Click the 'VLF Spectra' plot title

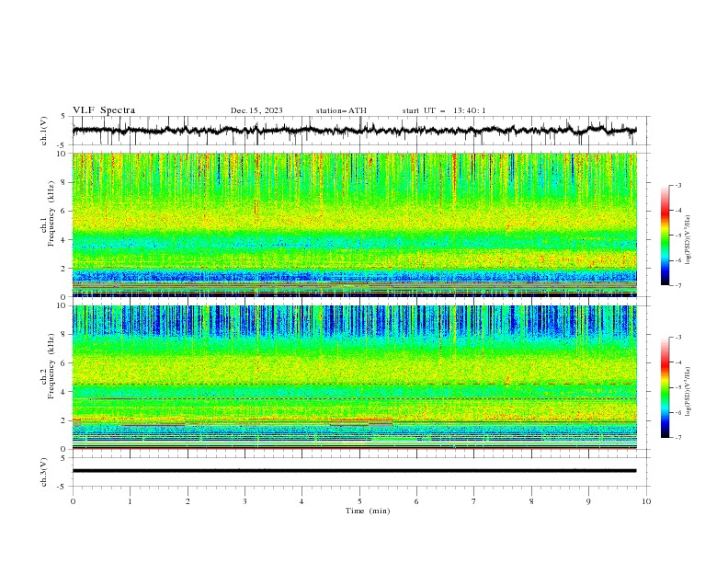tap(104, 110)
